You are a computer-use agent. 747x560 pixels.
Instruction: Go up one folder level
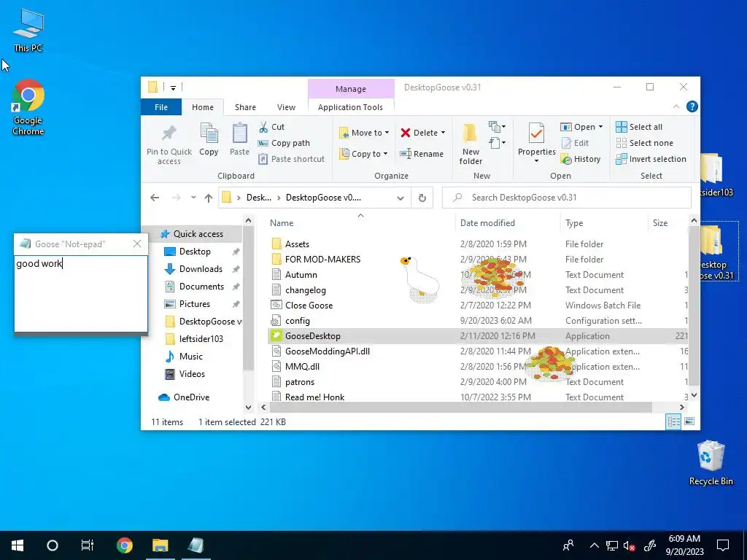208,198
